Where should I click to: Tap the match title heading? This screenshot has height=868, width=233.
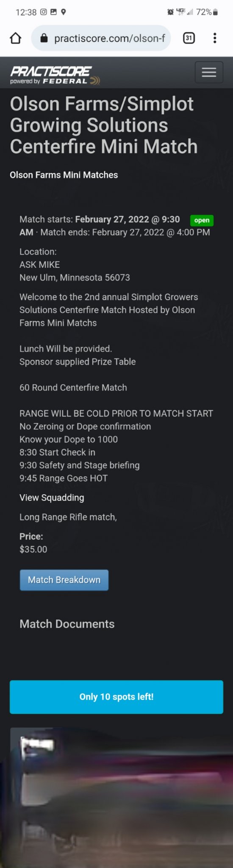pyautogui.click(x=104, y=125)
